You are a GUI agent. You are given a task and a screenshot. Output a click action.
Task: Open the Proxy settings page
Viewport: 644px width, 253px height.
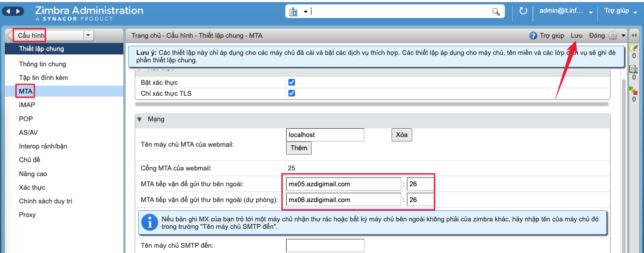pos(27,215)
